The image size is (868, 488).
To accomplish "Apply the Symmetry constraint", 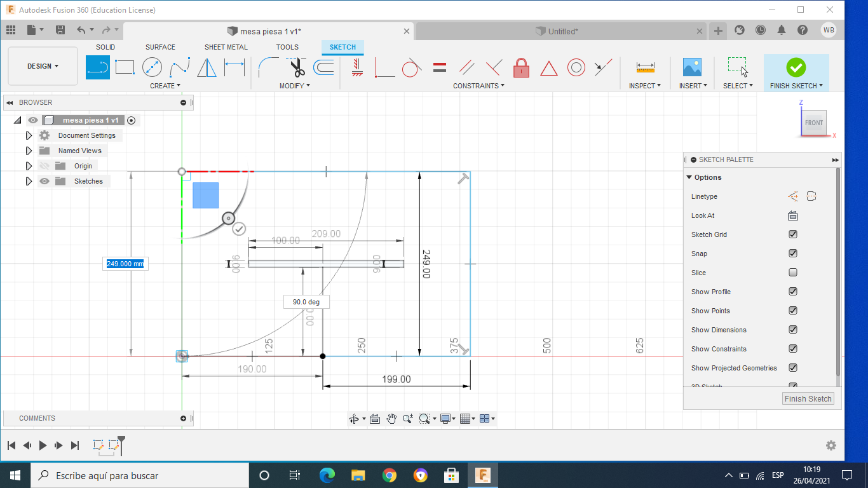I will tap(604, 67).
